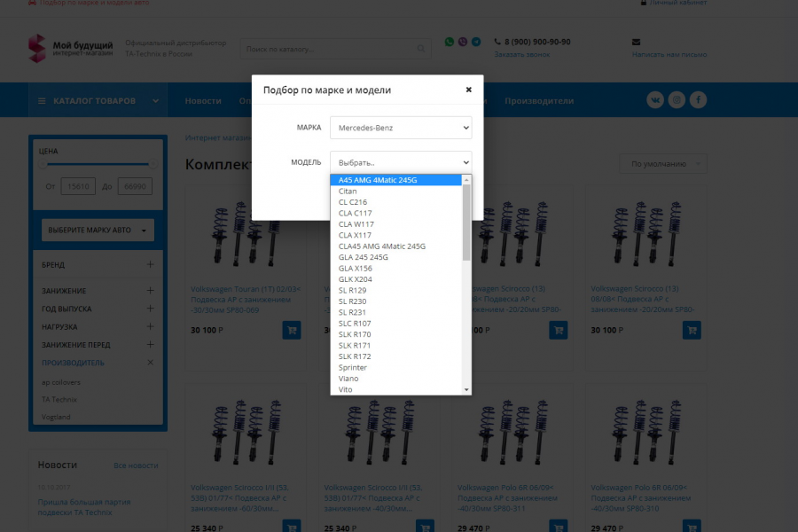Viewport: 798px width, 532px height.
Task: Open ВЫБЕРИТЕ МАРКУ АВТО dropdown
Action: [x=98, y=231]
